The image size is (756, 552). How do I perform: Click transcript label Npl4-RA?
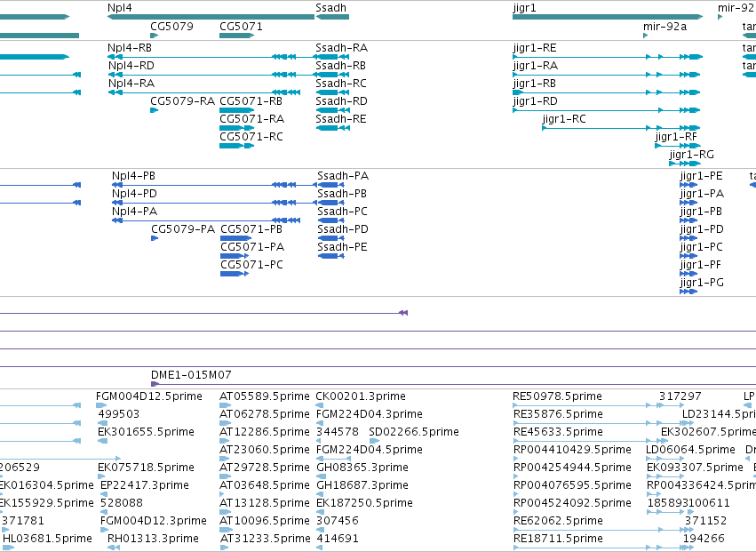(131, 84)
